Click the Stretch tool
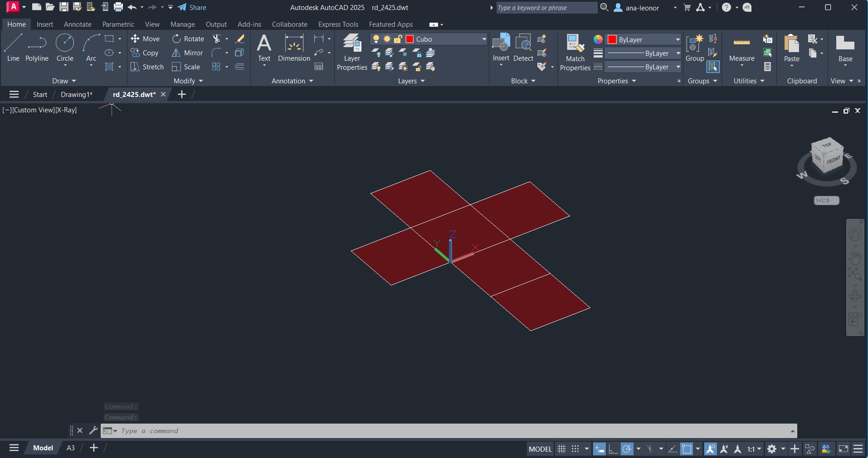 click(147, 67)
